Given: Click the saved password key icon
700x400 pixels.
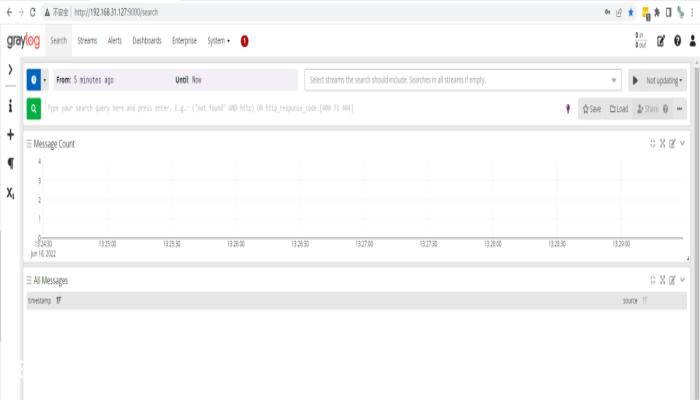Looking at the screenshot, I should [607, 12].
